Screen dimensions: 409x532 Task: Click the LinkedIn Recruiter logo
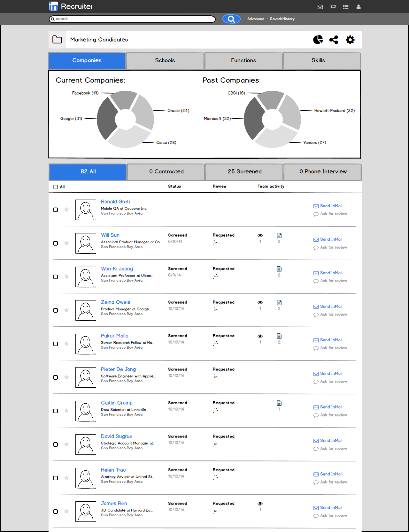pos(71,6)
